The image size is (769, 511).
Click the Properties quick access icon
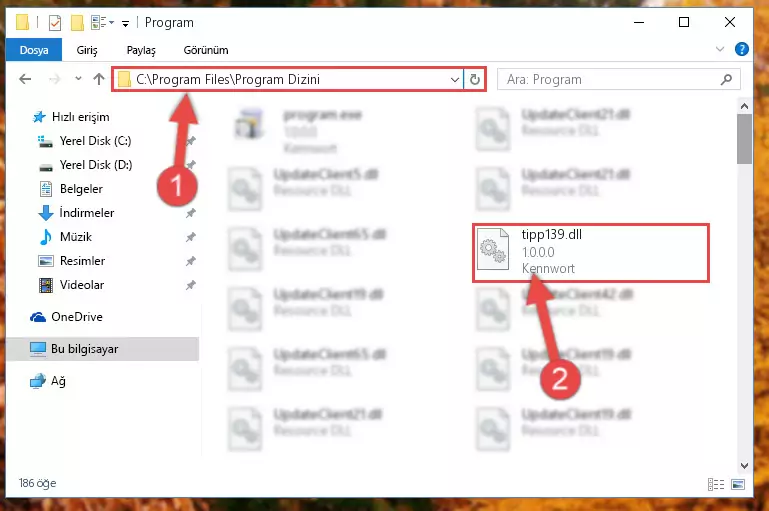[x=55, y=23]
